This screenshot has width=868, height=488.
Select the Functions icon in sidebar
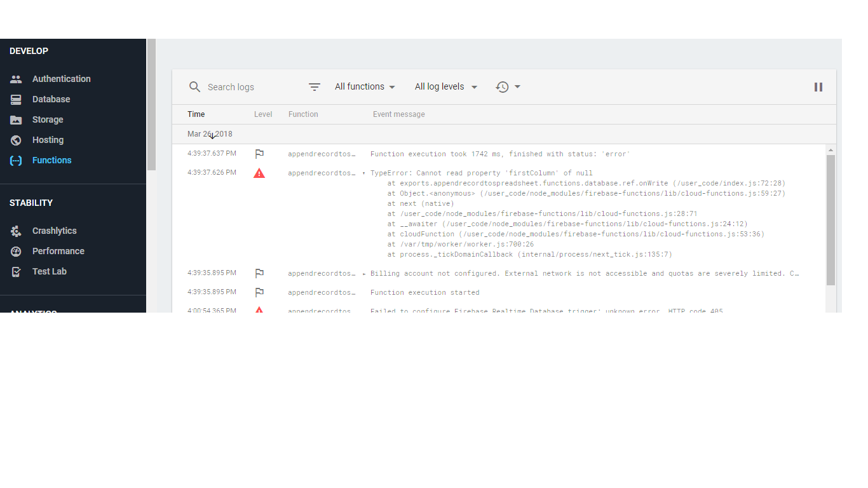tap(15, 160)
